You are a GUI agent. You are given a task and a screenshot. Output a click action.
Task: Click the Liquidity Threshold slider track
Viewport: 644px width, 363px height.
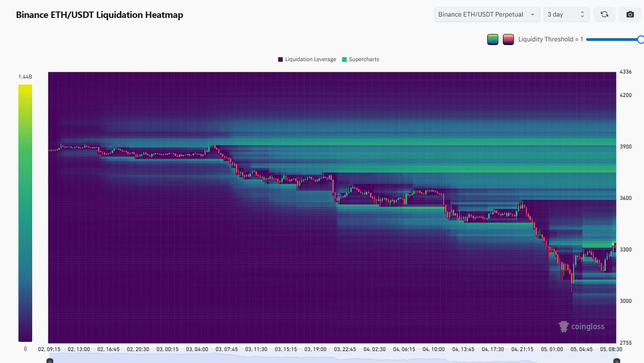tap(613, 40)
